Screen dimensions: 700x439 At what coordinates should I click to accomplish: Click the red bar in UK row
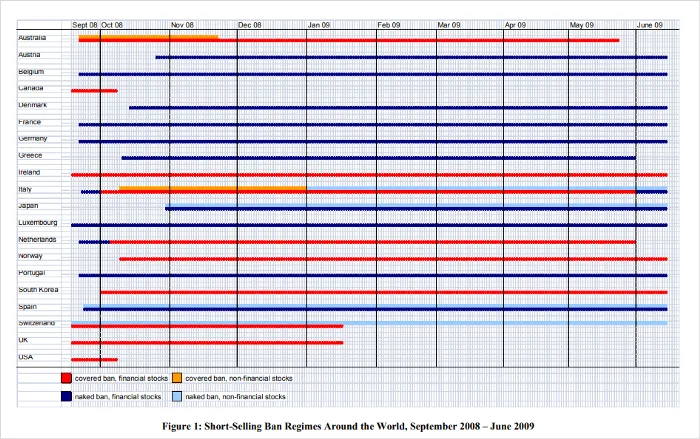207,343
